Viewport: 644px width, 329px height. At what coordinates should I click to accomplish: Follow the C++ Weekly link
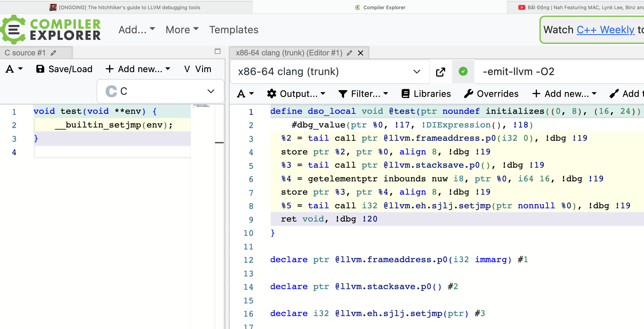point(605,30)
